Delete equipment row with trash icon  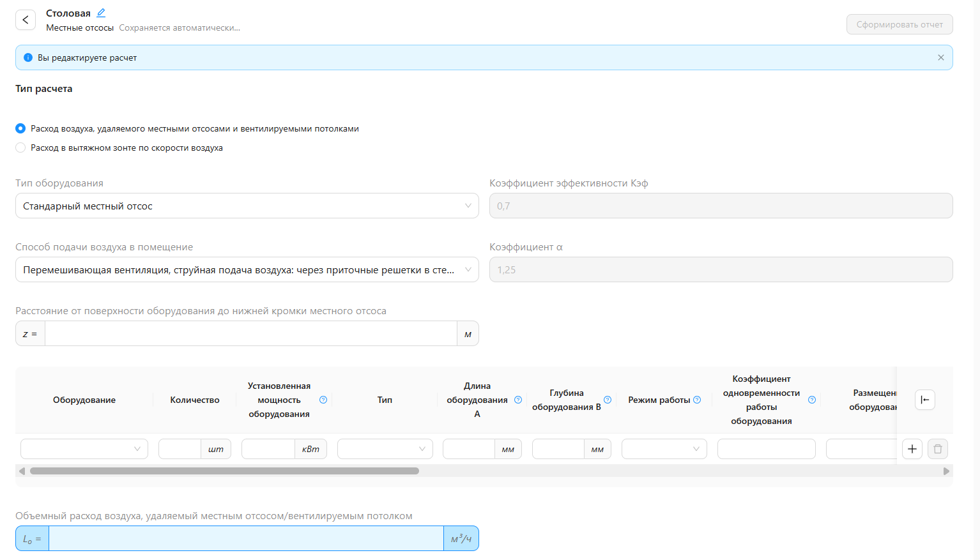pyautogui.click(x=937, y=449)
